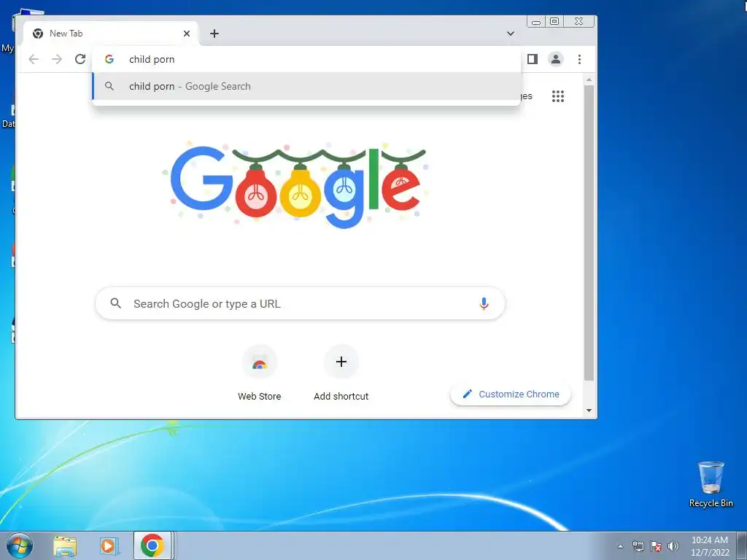
Task: Click the scrollbar down arrow
Action: tap(589, 411)
